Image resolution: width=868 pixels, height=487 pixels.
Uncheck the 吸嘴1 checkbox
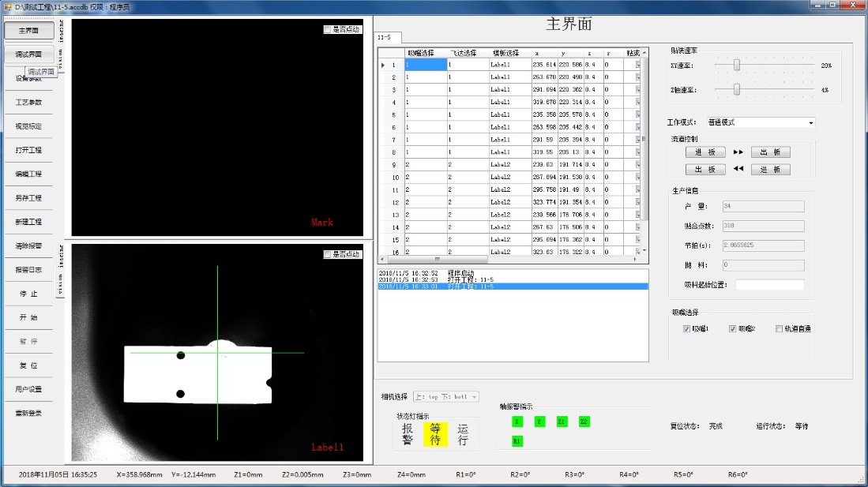click(686, 328)
